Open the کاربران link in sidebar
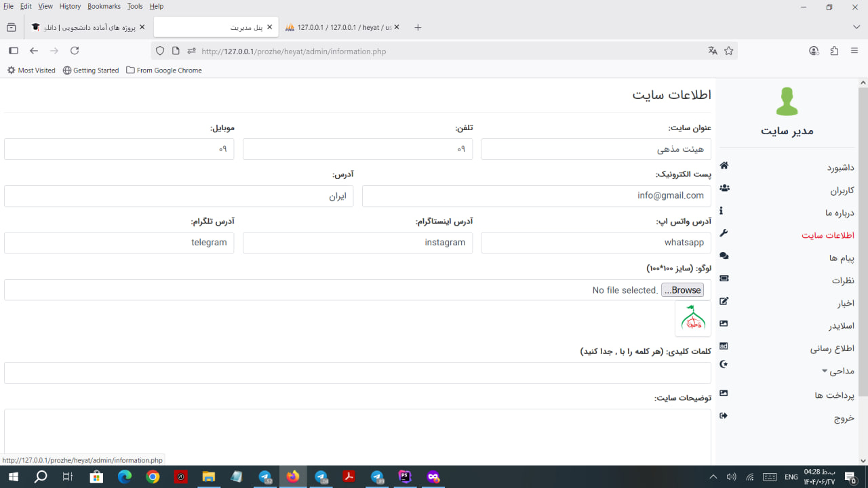The width and height of the screenshot is (868, 488). tap(842, 190)
